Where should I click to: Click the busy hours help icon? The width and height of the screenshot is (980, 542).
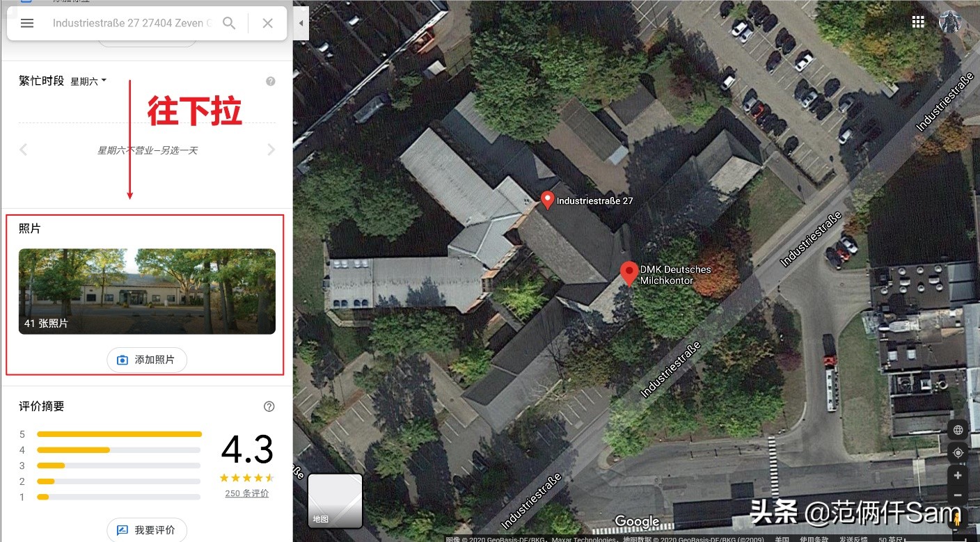coord(271,81)
